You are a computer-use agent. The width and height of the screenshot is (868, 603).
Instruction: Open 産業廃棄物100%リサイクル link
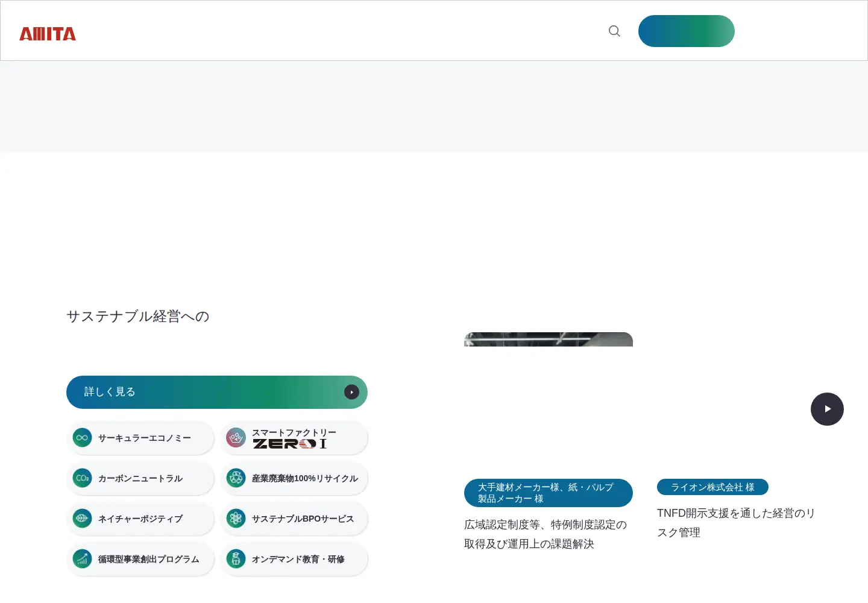pyautogui.click(x=294, y=478)
